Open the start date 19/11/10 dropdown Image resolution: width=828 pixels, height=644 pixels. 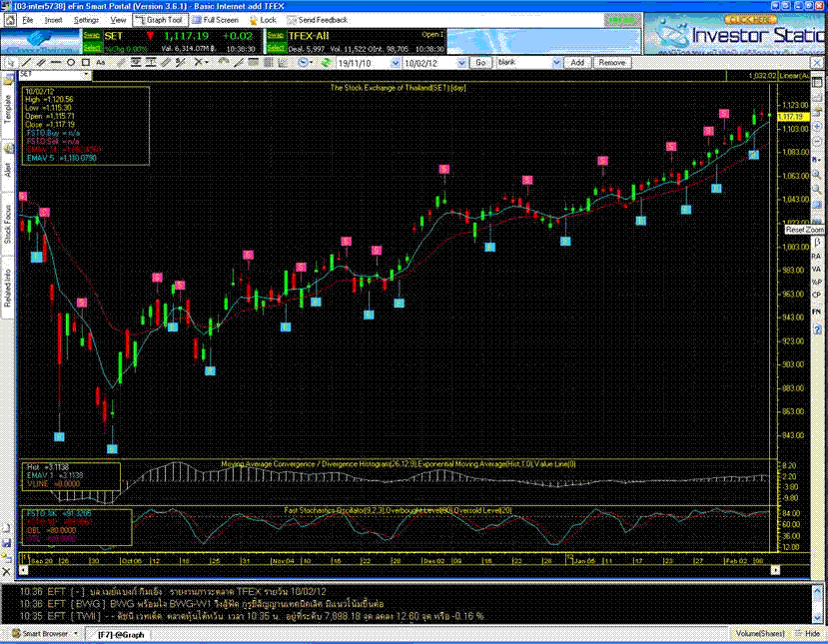click(395, 63)
